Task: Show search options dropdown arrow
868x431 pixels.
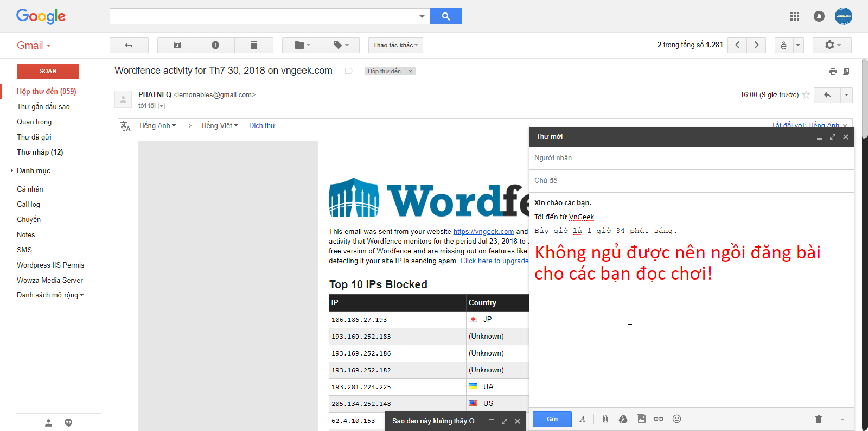Action: [x=422, y=16]
